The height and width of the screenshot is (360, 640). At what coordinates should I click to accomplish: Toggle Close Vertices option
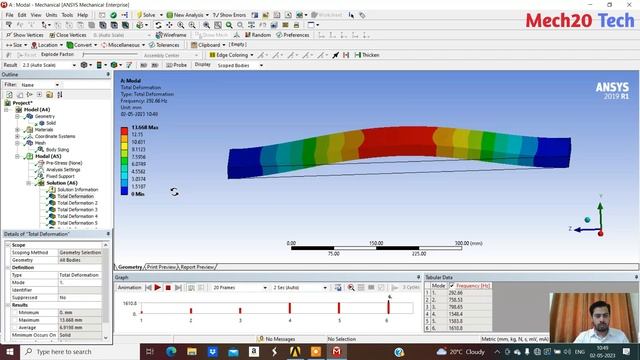click(x=68, y=35)
